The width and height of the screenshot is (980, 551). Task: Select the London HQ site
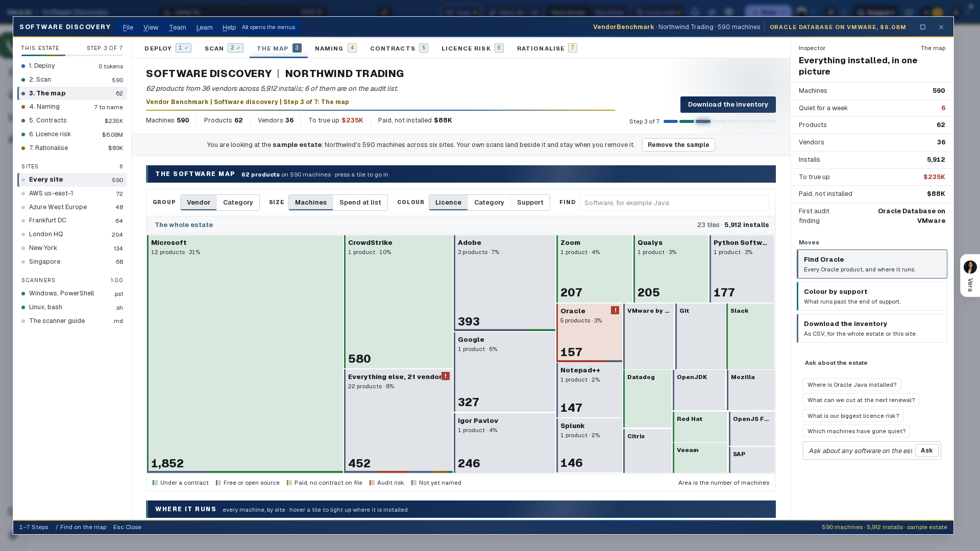click(x=72, y=234)
